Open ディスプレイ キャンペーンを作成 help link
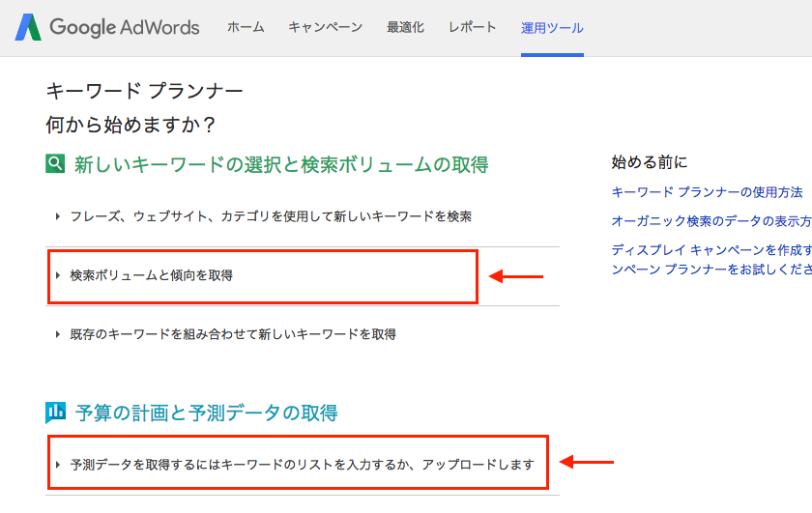 (711, 259)
